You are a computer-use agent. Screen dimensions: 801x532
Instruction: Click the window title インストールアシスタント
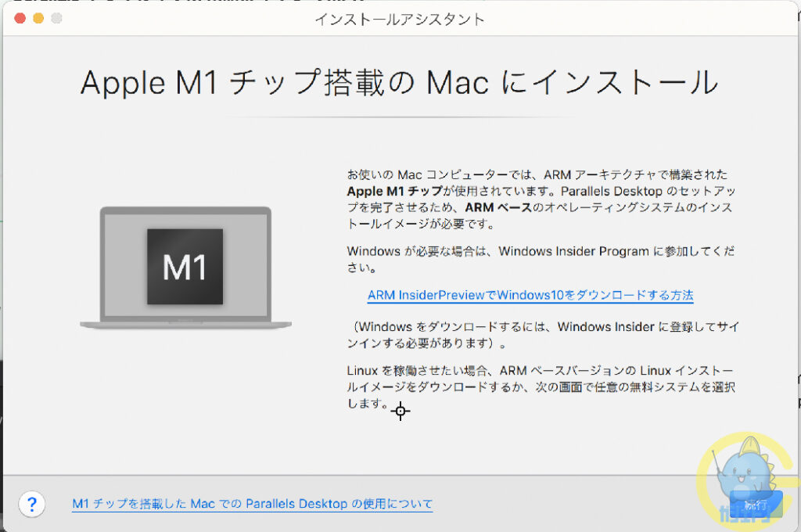point(400,20)
